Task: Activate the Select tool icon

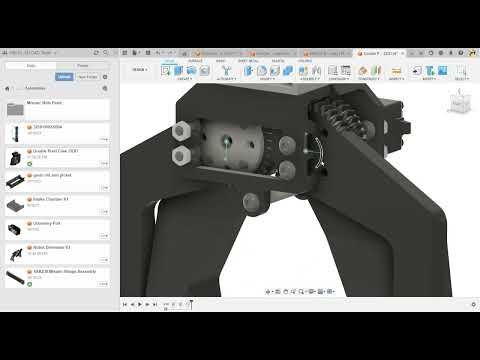Action: (462, 70)
